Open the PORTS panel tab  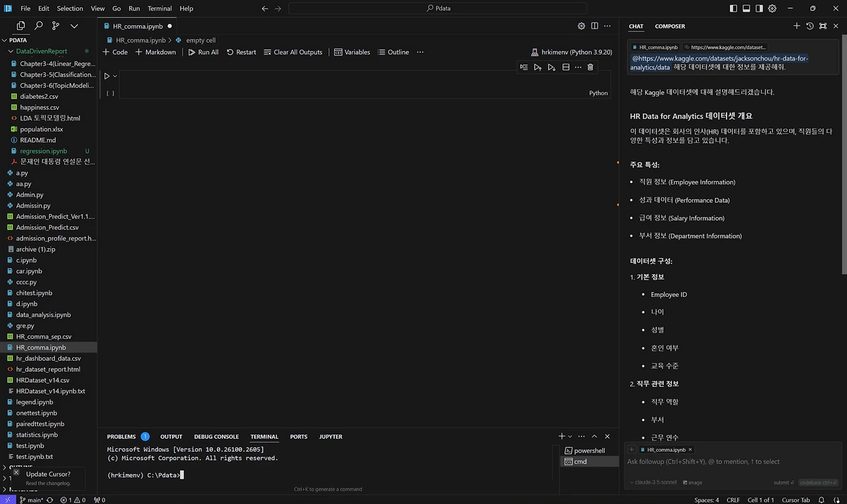pyautogui.click(x=298, y=437)
